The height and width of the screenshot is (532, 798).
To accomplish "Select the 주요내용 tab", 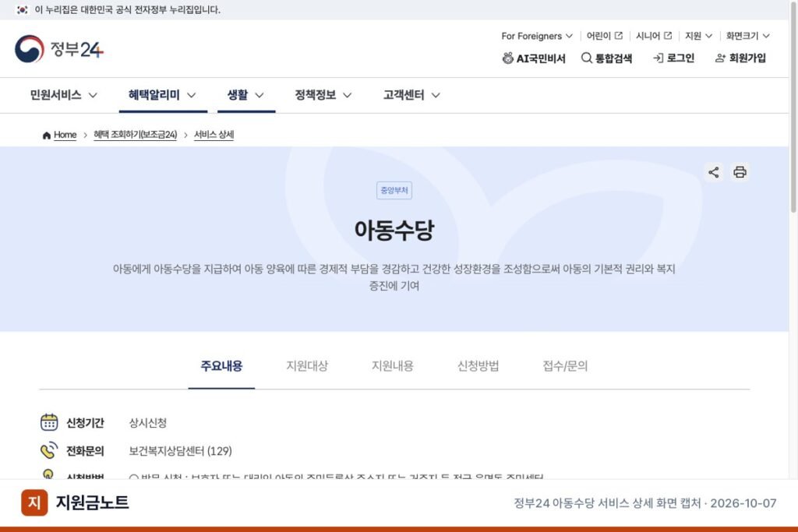I will (221, 366).
